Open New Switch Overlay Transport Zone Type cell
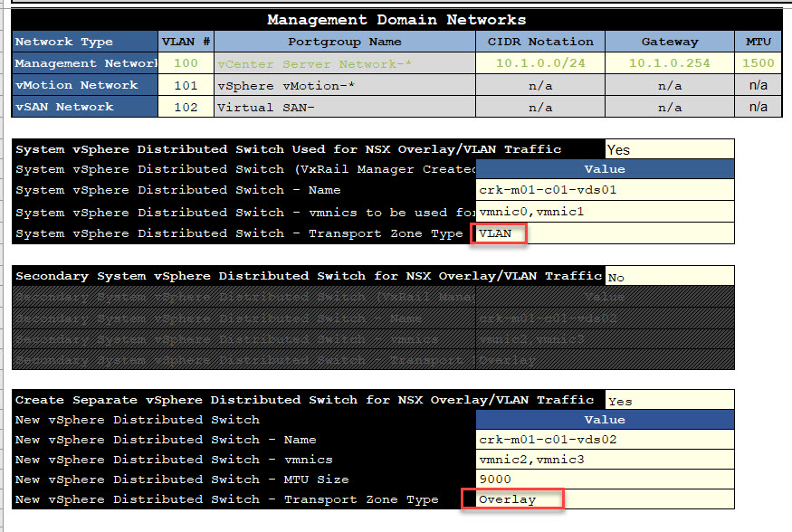This screenshot has width=792, height=532. click(604, 499)
